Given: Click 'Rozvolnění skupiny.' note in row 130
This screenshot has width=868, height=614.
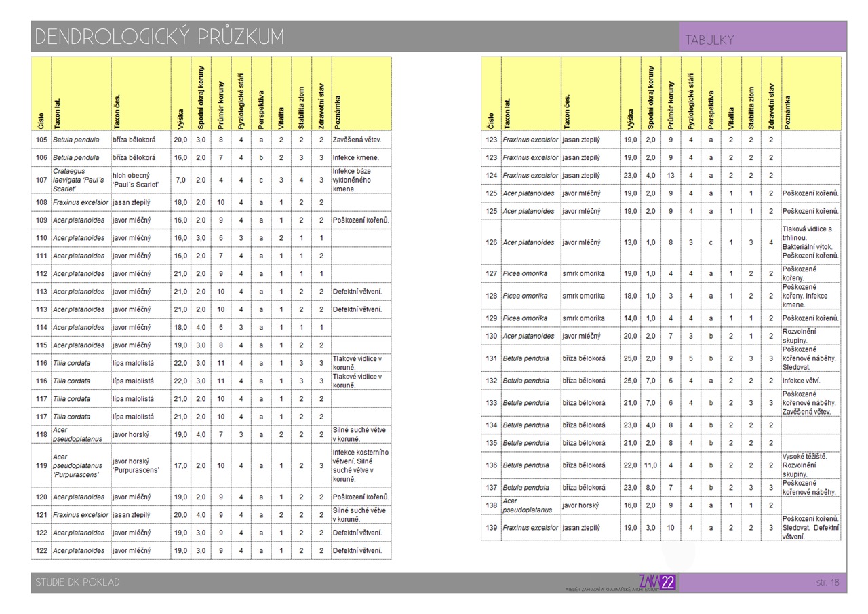Looking at the screenshot, I should point(801,336).
